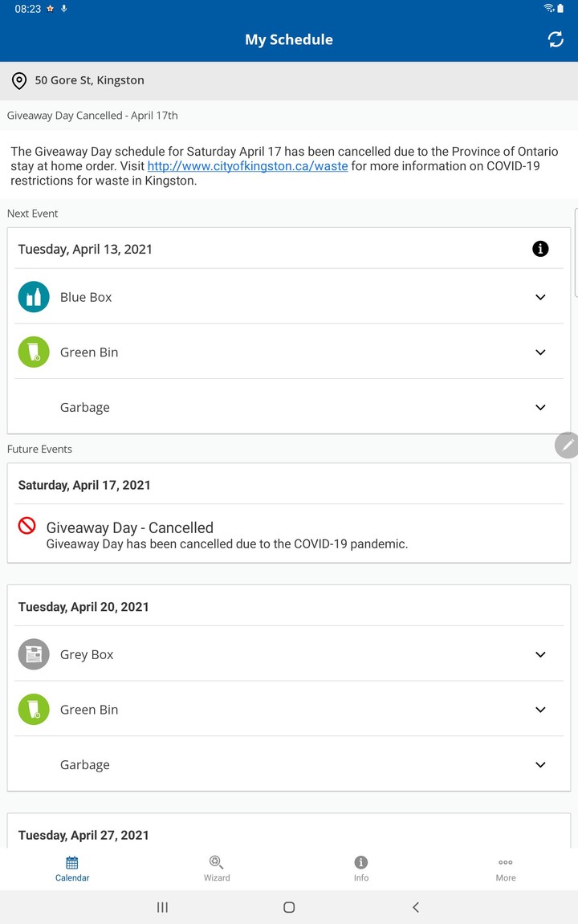The image size is (578, 924).
Task: Expand April 20 Garbage chevron
Action: pyautogui.click(x=540, y=765)
